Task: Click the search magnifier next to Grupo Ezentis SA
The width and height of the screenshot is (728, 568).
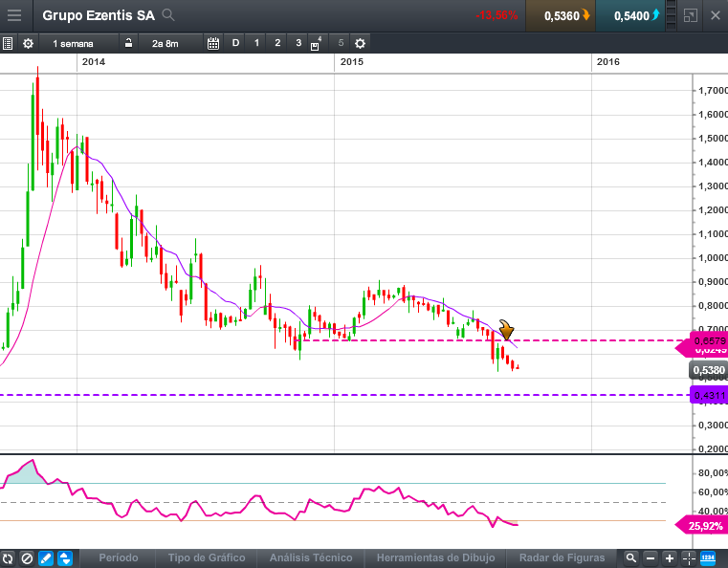Action: click(168, 15)
